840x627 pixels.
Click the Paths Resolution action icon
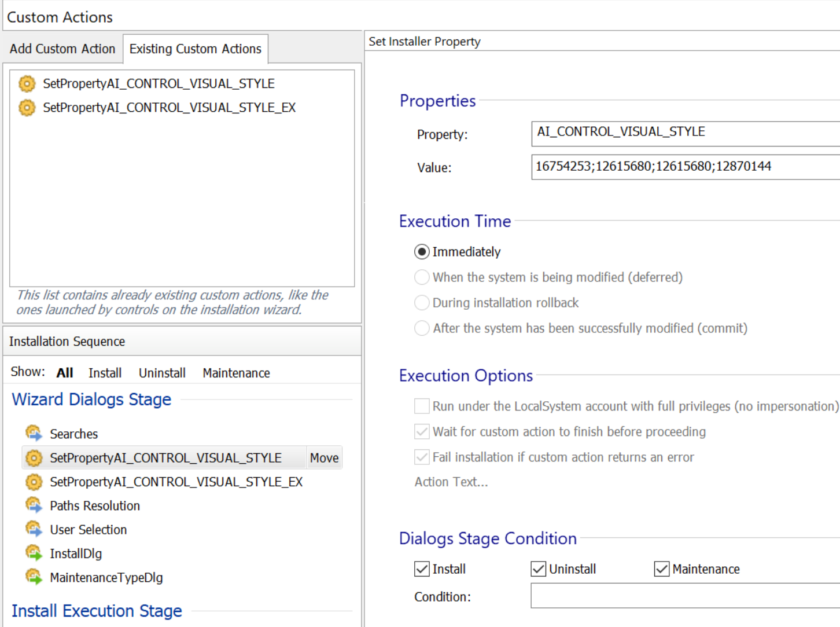pos(34,505)
